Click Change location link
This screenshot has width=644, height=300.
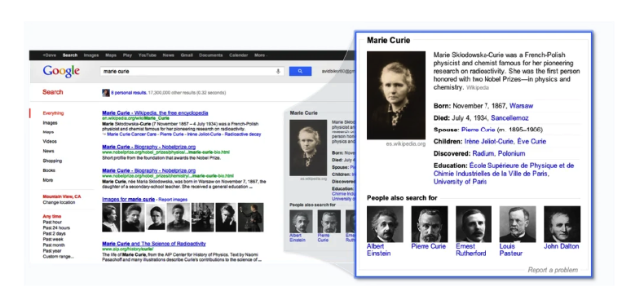59,203
